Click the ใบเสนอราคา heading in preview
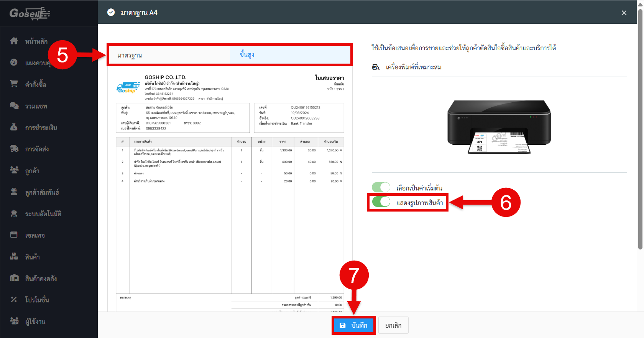644x338 pixels. point(329,78)
